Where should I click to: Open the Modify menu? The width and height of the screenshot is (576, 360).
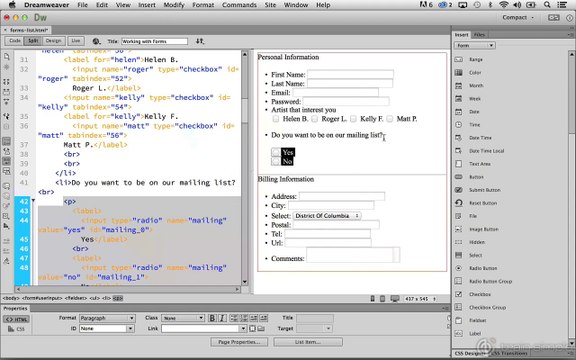(174, 5)
